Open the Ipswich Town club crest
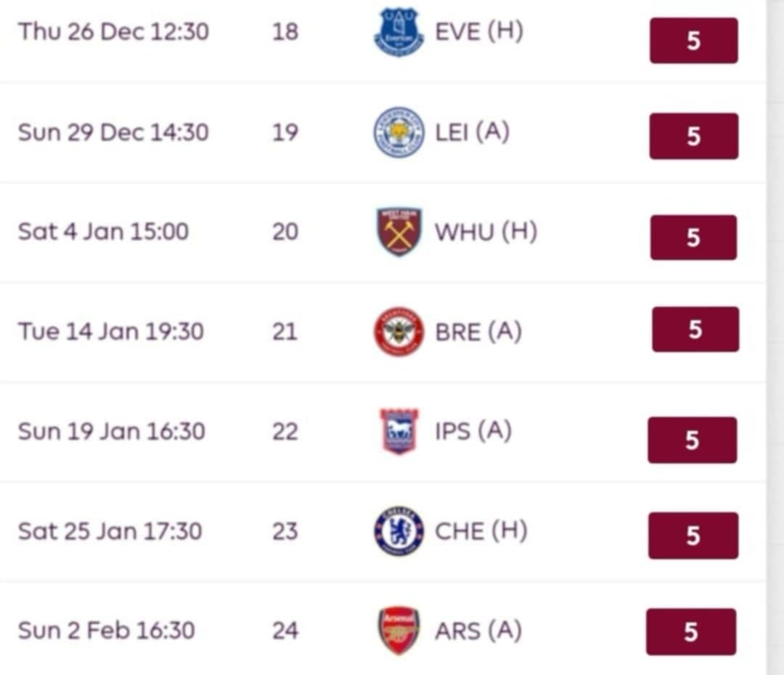The height and width of the screenshot is (675, 784). pyautogui.click(x=399, y=431)
